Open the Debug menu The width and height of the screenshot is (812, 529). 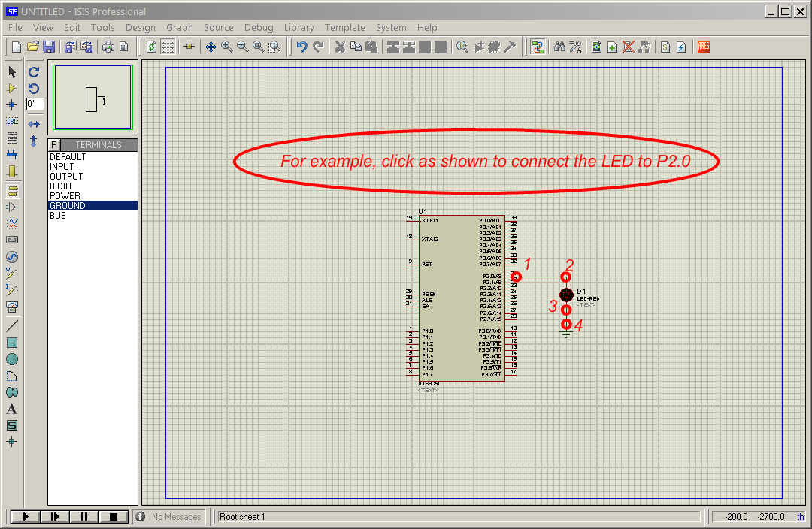pos(259,27)
